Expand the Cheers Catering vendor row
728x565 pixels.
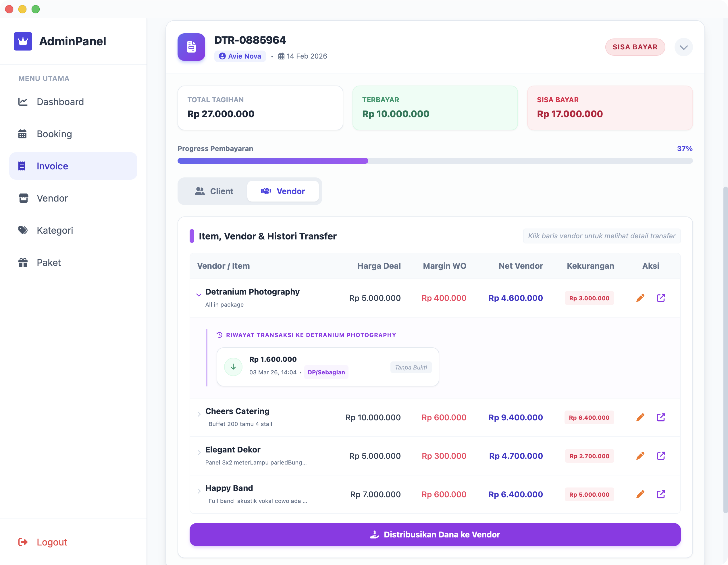pyautogui.click(x=199, y=414)
